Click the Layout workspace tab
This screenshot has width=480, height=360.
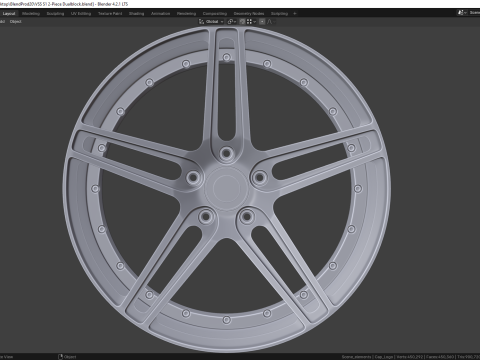coord(9,14)
